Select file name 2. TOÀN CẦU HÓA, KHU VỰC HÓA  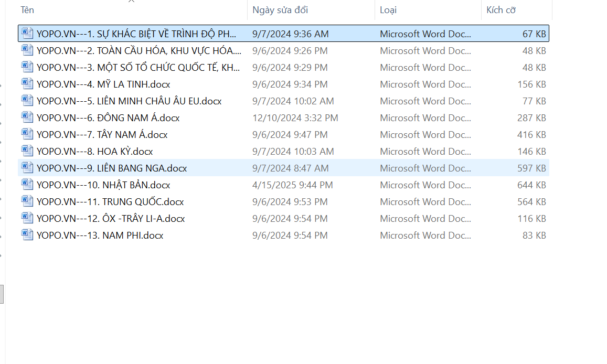tap(139, 51)
